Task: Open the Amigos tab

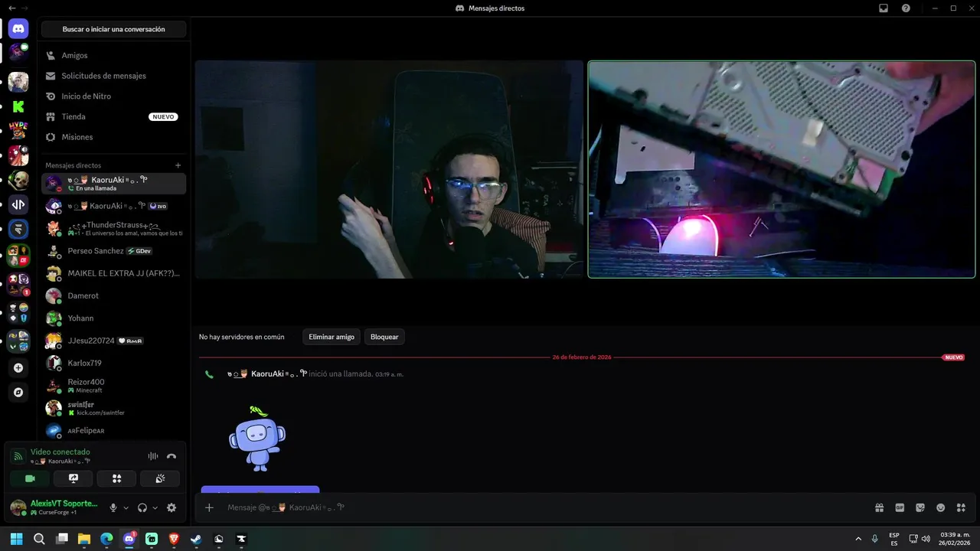Action: point(114,55)
